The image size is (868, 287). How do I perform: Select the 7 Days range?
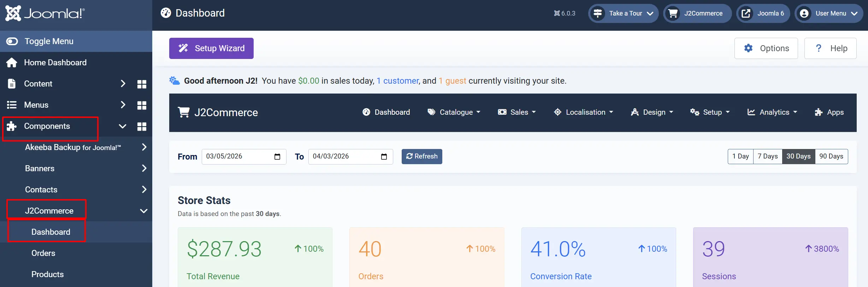click(x=768, y=156)
